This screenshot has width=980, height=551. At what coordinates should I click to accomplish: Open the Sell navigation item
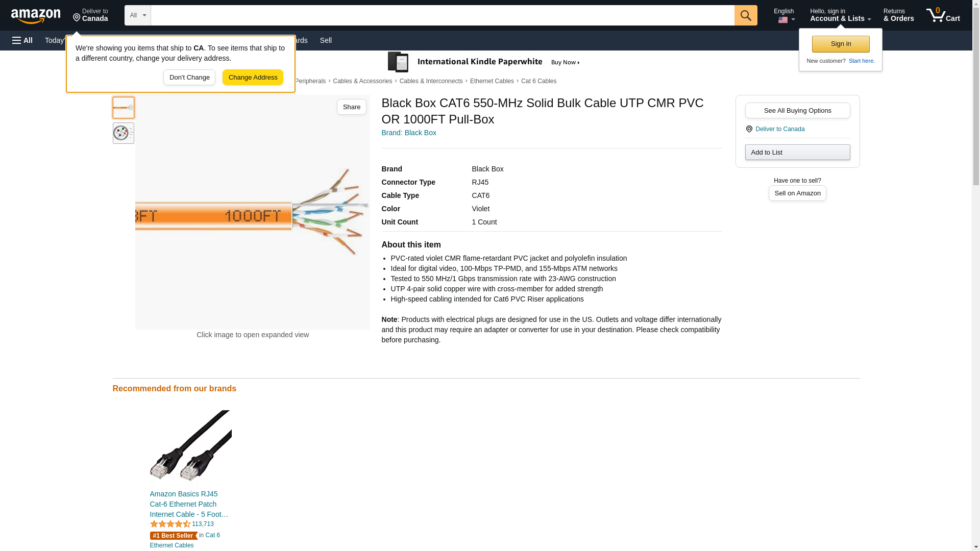tap(326, 40)
